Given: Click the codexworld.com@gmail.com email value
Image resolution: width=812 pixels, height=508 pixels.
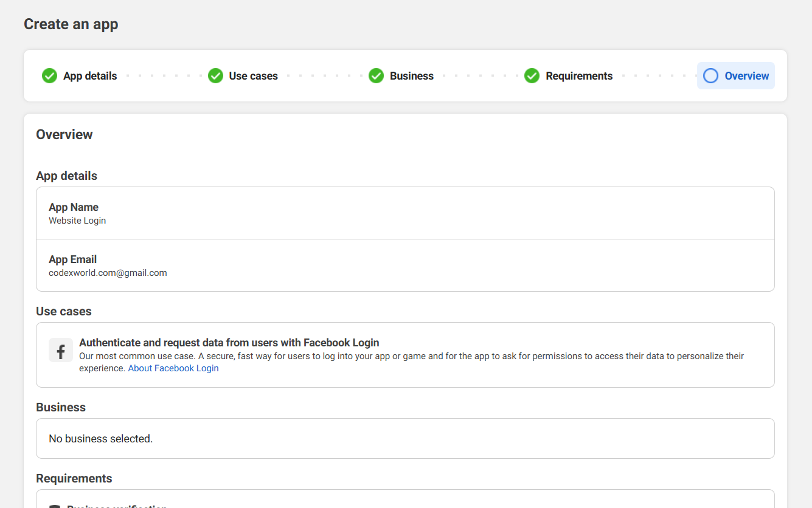Looking at the screenshot, I should coord(108,273).
